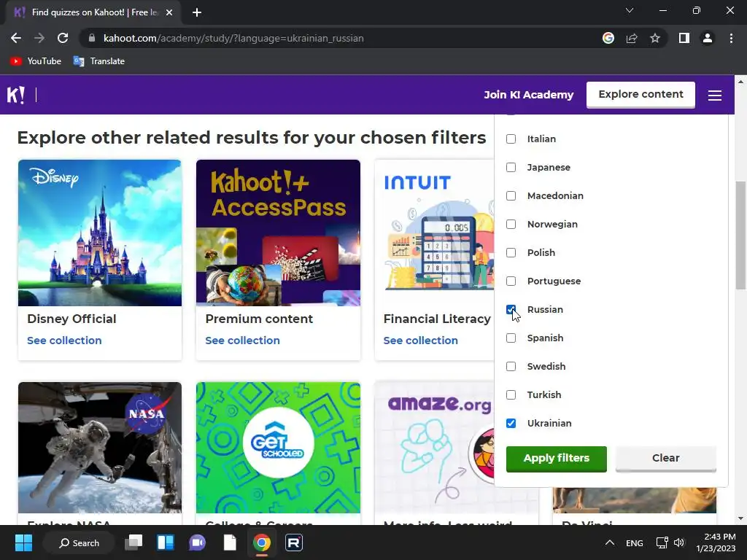Open a new browser tab with plus icon

tap(197, 12)
